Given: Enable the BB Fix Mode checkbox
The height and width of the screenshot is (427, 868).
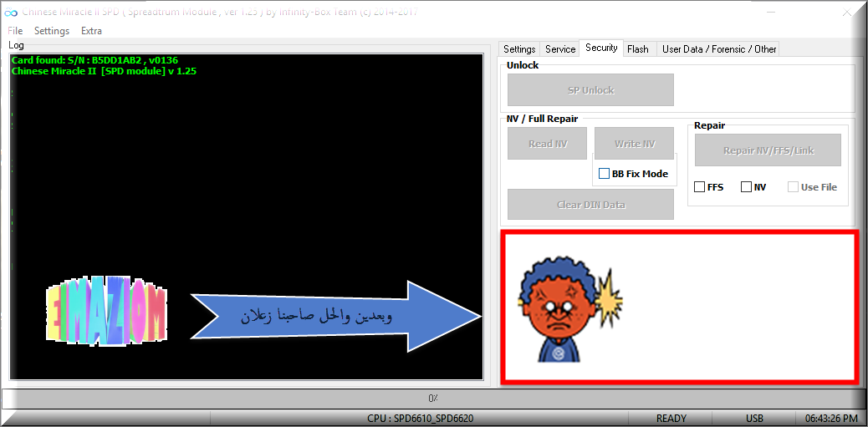Looking at the screenshot, I should pyautogui.click(x=604, y=174).
